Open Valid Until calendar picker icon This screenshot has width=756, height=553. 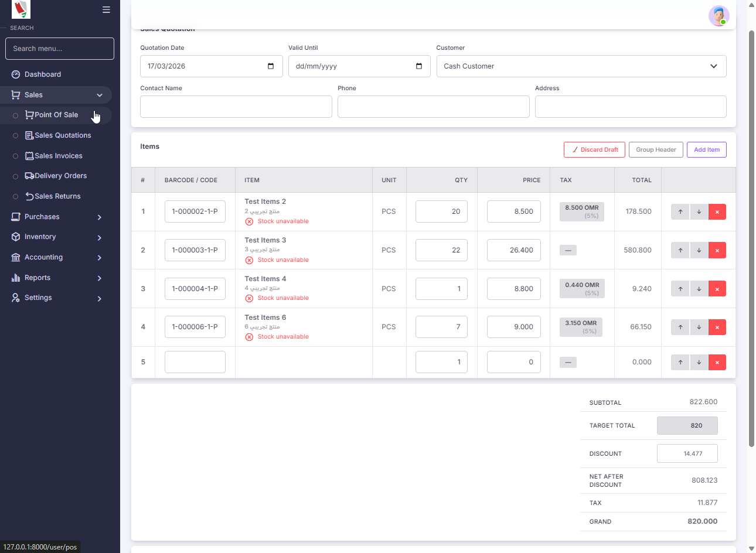tap(419, 66)
